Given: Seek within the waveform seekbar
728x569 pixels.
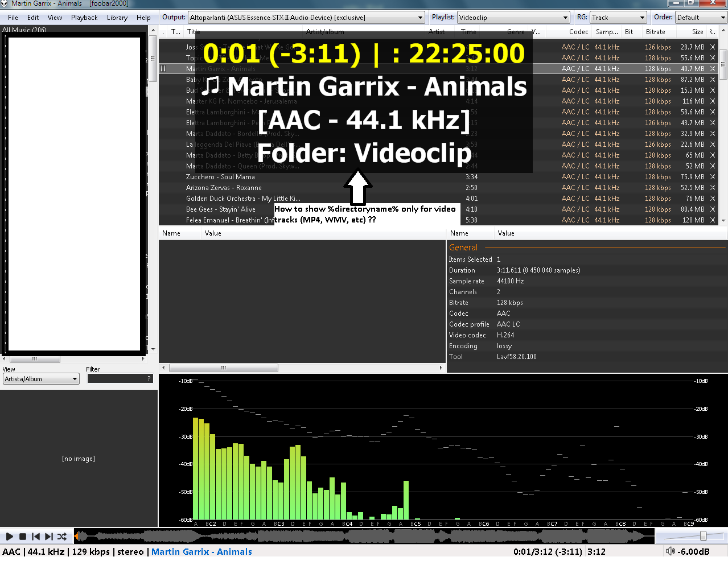Looking at the screenshot, I should [364, 536].
